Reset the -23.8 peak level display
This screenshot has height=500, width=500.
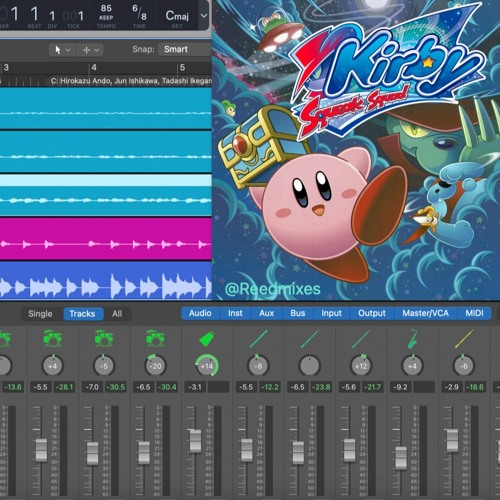tap(321, 387)
